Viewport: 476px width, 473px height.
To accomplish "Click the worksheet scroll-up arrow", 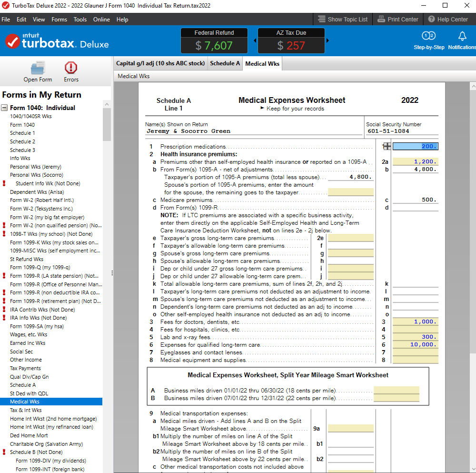I will coord(473,87).
